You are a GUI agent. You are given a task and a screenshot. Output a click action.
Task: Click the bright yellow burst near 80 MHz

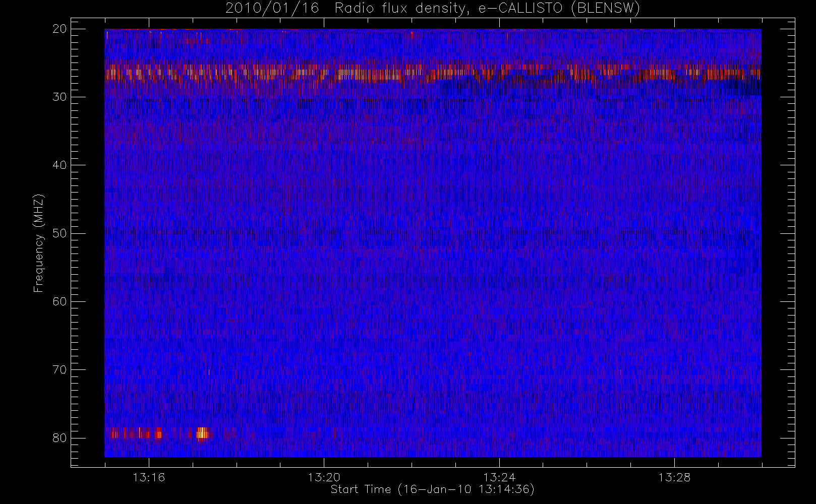pos(202,433)
